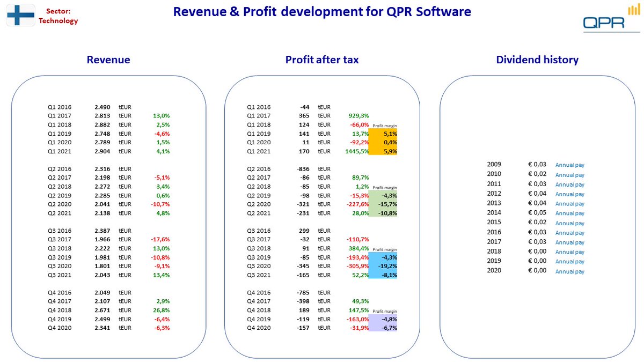
Task: Click Annual pay link for 2017
Action: [570, 242]
